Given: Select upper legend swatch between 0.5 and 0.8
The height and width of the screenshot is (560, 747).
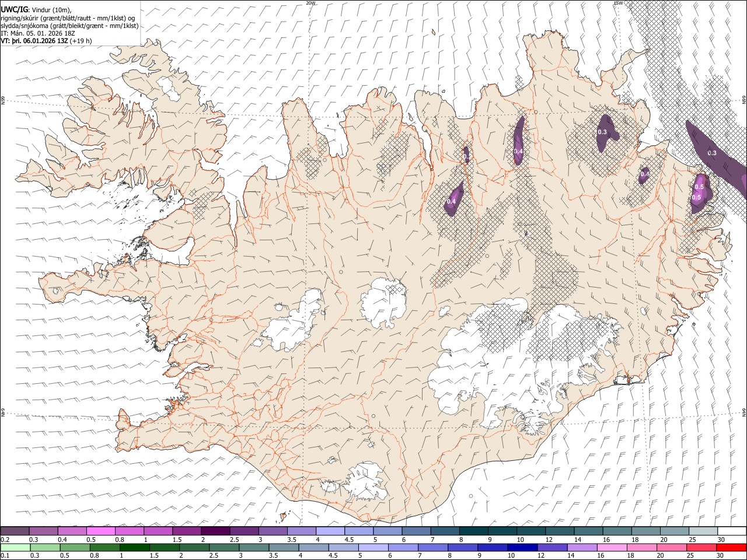Looking at the screenshot, I should click(x=100, y=531).
